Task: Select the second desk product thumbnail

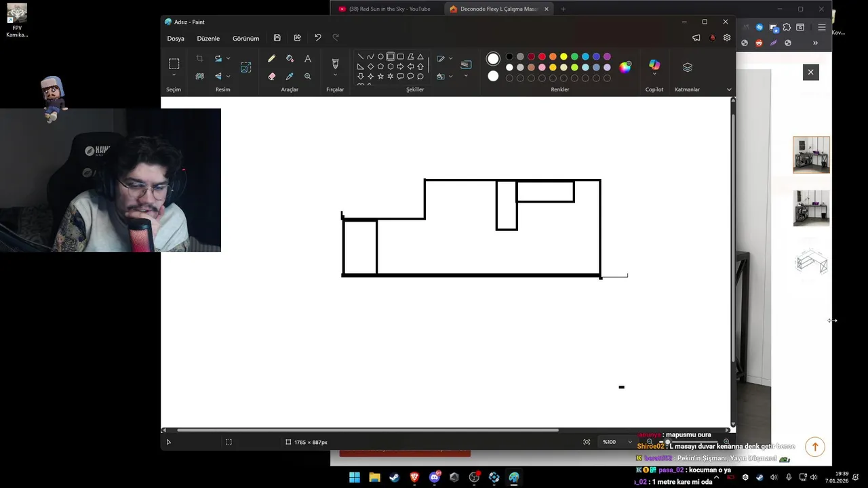Action: pos(811,208)
